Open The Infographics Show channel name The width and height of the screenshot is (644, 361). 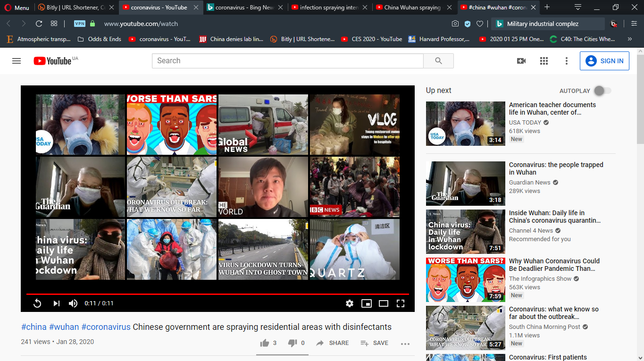[x=540, y=278]
